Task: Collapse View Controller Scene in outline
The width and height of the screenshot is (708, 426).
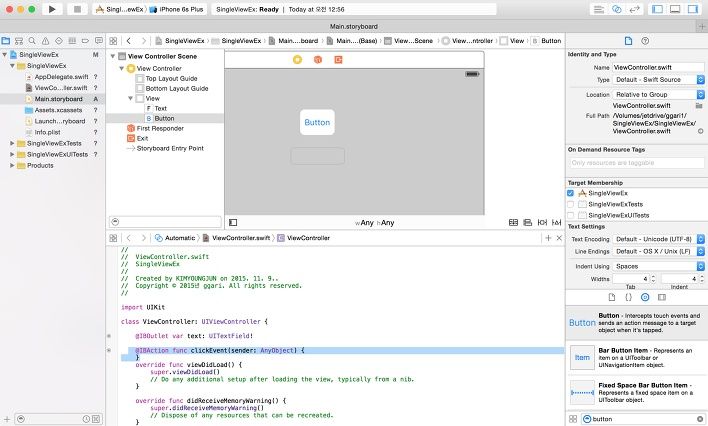Action: tap(113, 56)
